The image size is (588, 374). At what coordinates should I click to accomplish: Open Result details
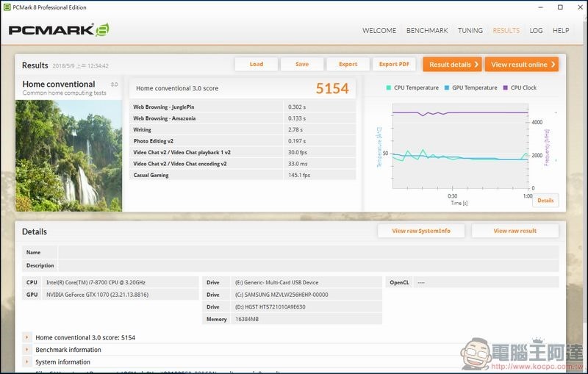(x=452, y=65)
